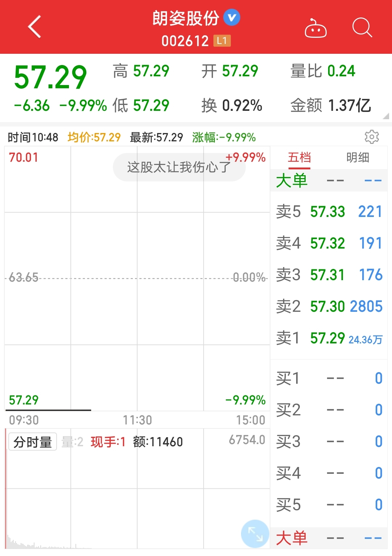This screenshot has height=556, width=392.
Task: Tap the stock code 002612
Action: [x=185, y=41]
